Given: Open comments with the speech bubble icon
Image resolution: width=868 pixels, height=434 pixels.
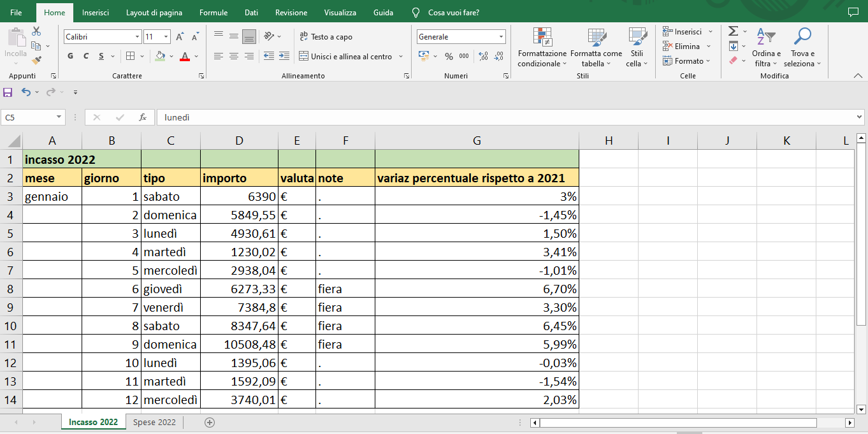Looking at the screenshot, I should 853,12.
